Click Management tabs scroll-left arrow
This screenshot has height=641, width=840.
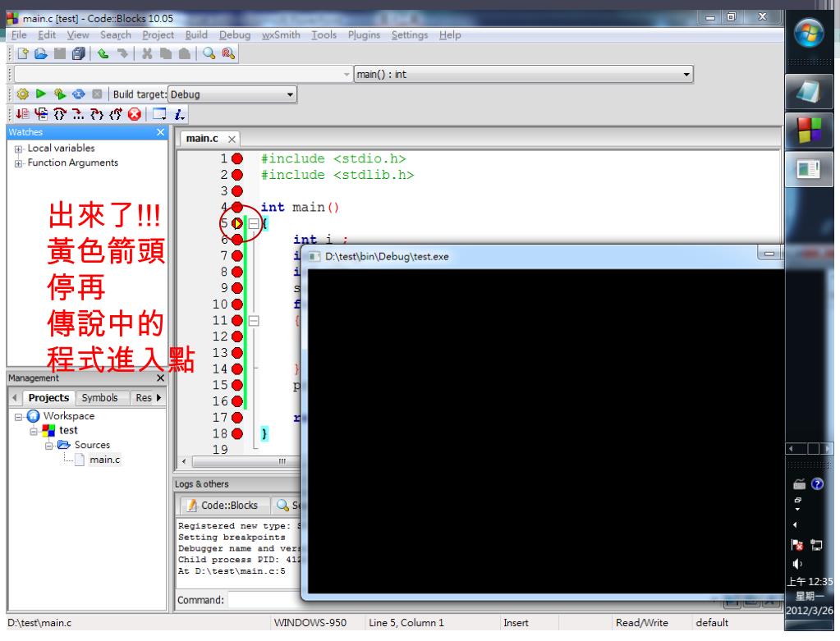(x=15, y=398)
